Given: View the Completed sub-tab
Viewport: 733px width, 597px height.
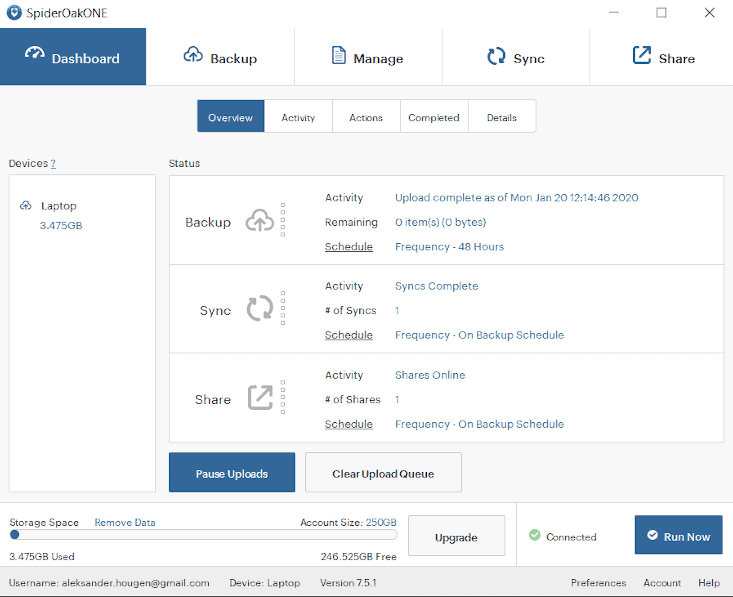Looking at the screenshot, I should coord(434,116).
